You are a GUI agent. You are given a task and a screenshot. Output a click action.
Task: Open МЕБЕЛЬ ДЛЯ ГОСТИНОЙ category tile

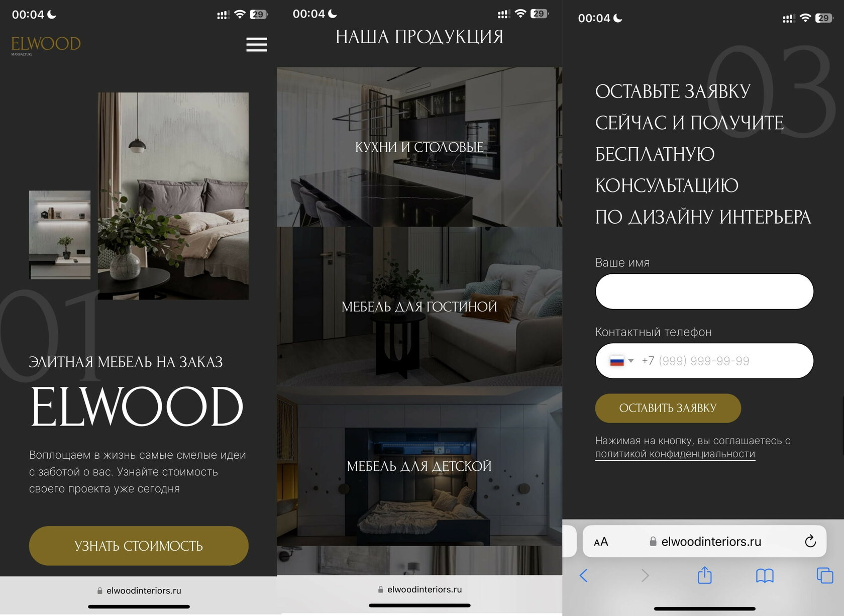click(x=419, y=306)
